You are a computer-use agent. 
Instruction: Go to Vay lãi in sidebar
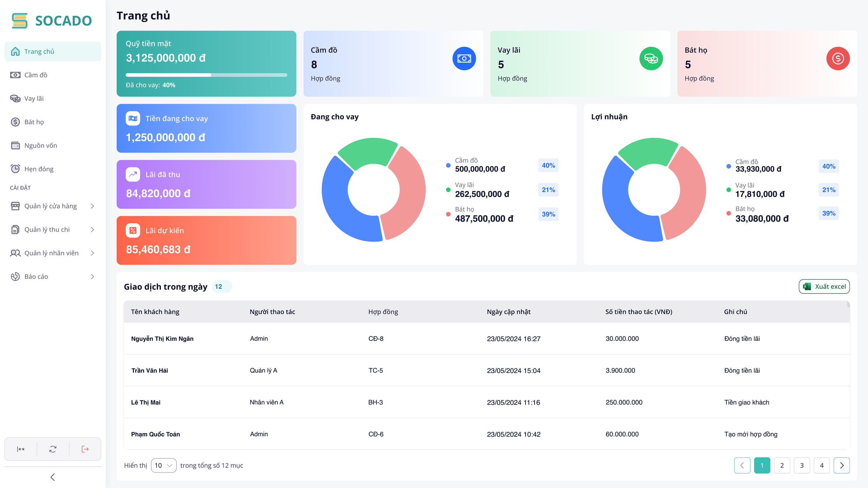coord(53,98)
